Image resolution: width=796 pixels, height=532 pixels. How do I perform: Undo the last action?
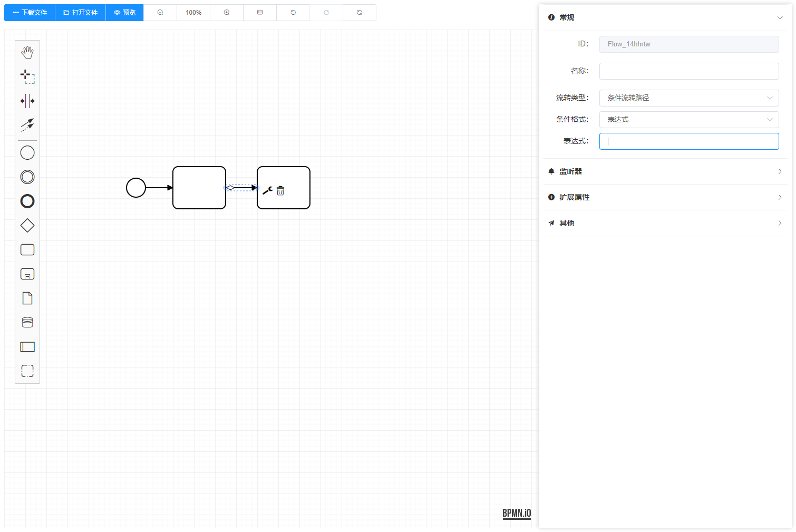pos(293,13)
